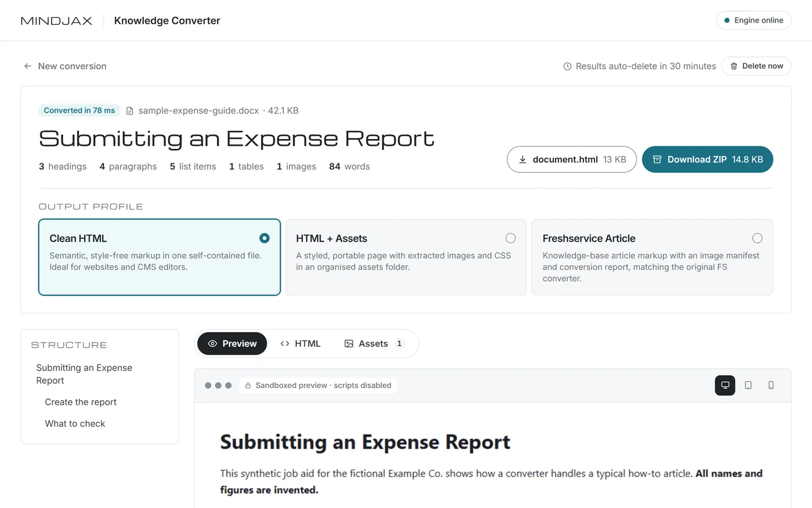Screen dimensions: 812x508
Task: Switch preview to mobile phone viewport
Action: 771,385
